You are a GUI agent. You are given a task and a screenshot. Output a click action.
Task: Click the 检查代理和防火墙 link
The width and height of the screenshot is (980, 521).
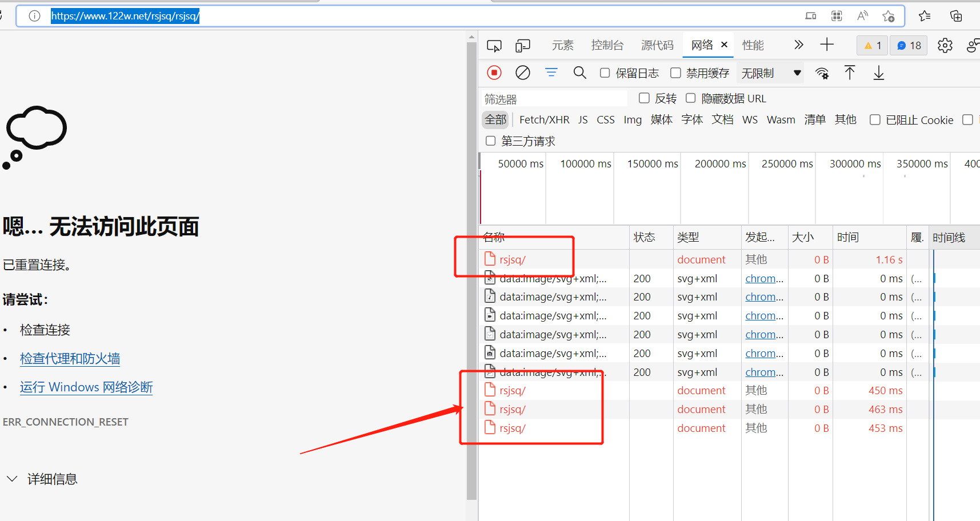(70, 358)
